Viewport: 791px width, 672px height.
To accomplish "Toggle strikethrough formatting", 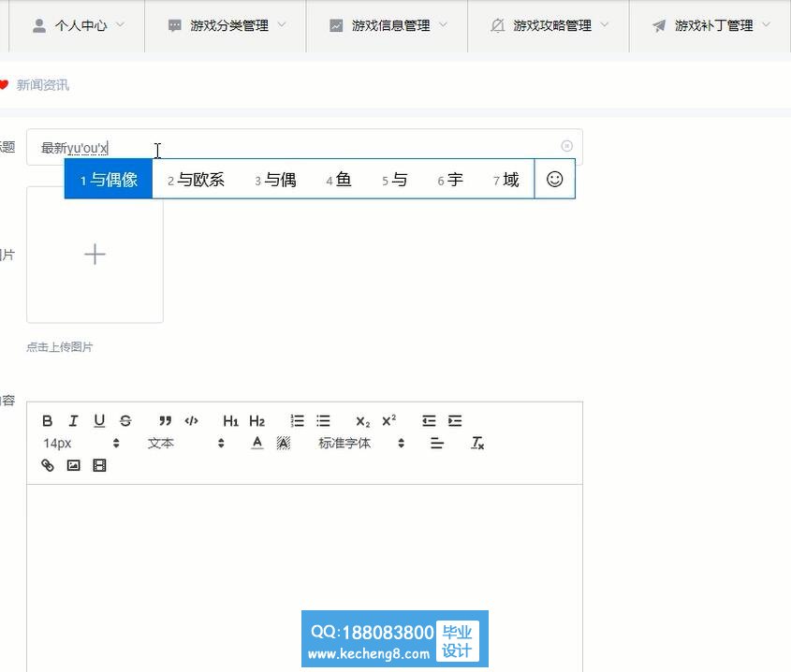I will pyautogui.click(x=125, y=421).
